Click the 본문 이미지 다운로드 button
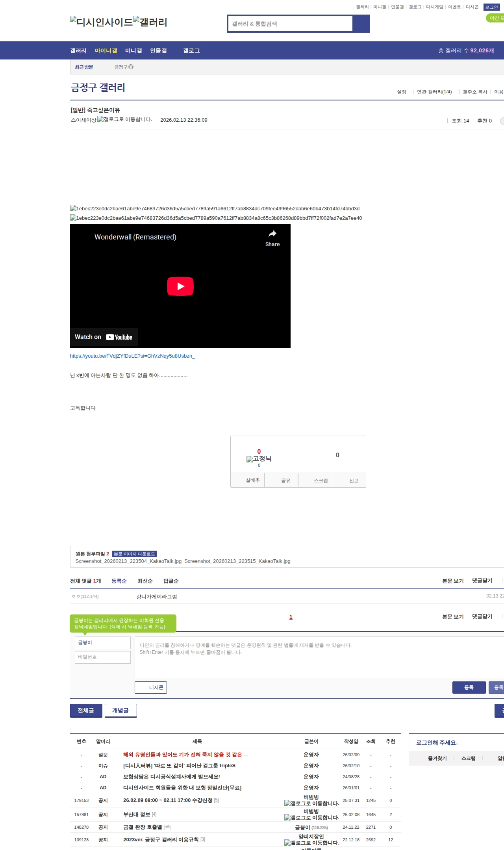504x850 pixels. point(134,554)
